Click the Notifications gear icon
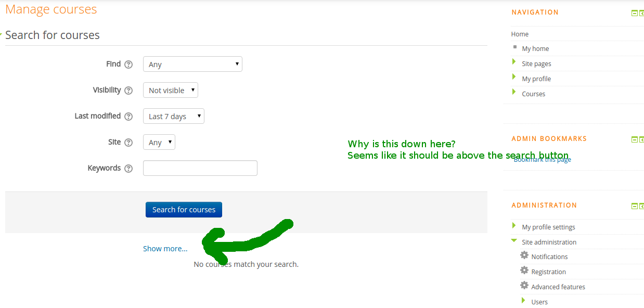Viewport: 644px width, 308px height. click(524, 255)
